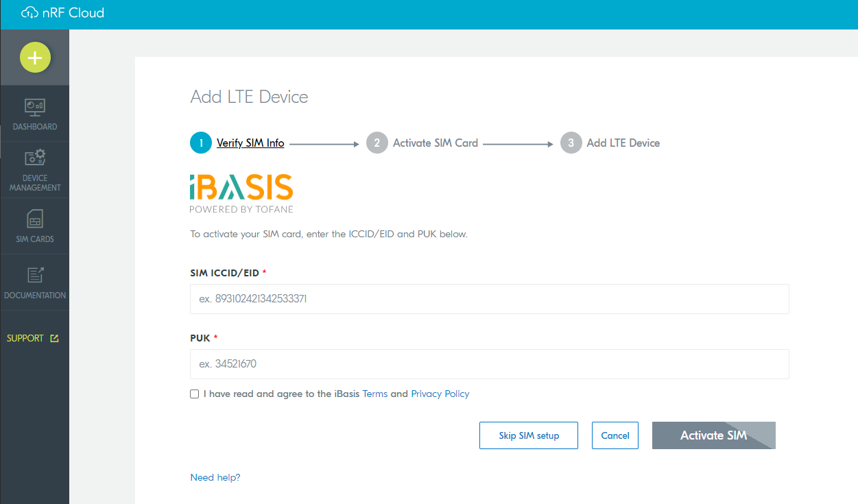Agree to the iBasis terms checkbox
Screen dimensions: 858x504
pos(195,394)
